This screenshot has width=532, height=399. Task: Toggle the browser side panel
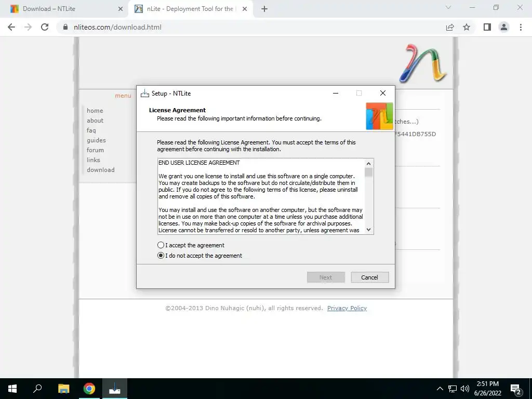point(487,27)
